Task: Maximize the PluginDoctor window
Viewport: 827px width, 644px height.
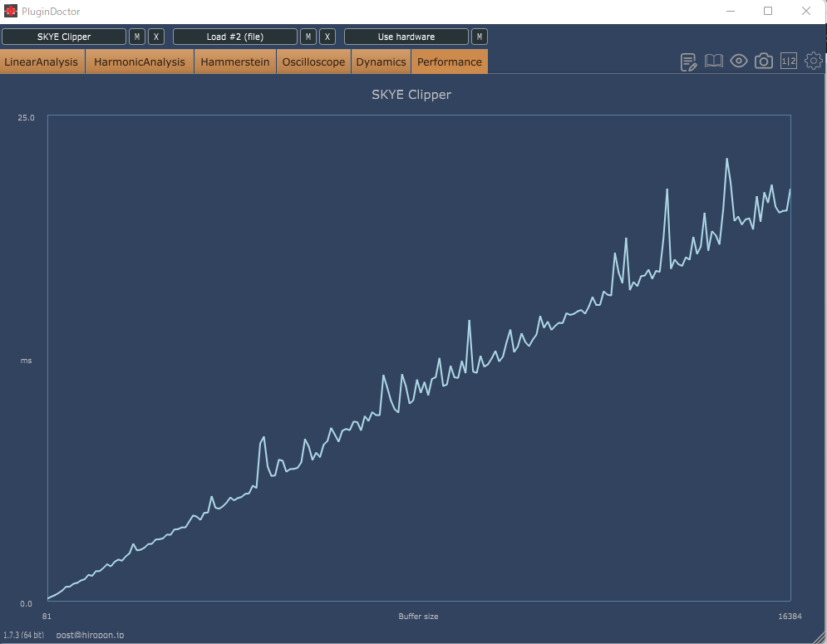Action: (768, 11)
